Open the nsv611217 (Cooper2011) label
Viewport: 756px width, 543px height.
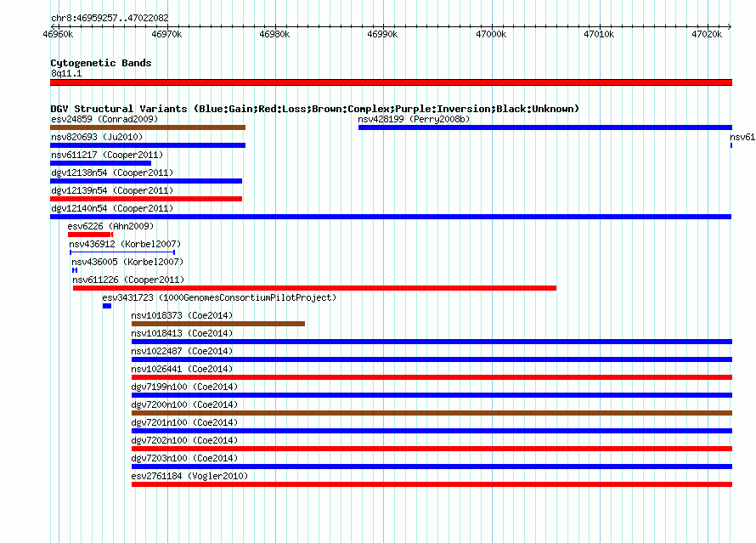pos(107,155)
